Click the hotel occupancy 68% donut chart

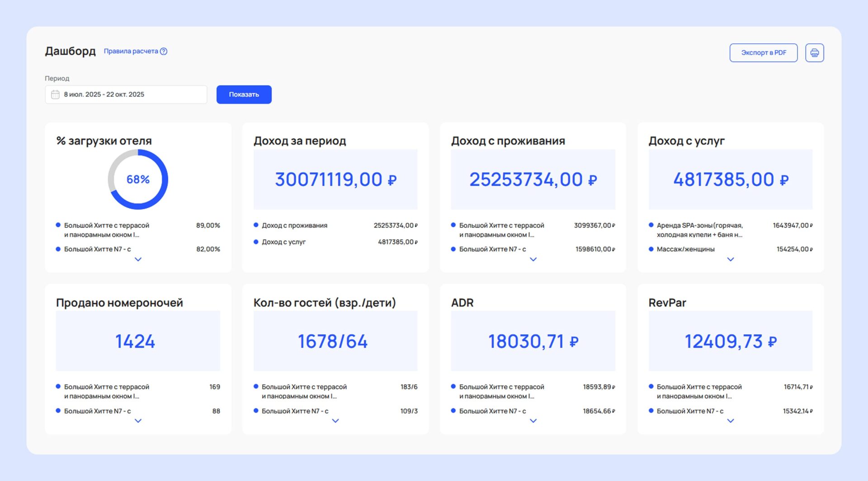(138, 180)
